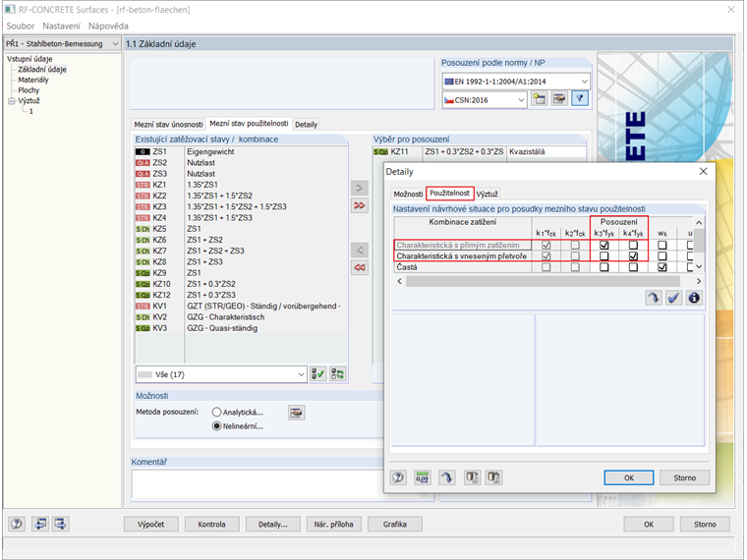This screenshot has width=747, height=560.
Task: Click the Výpočet button
Action: click(x=151, y=524)
